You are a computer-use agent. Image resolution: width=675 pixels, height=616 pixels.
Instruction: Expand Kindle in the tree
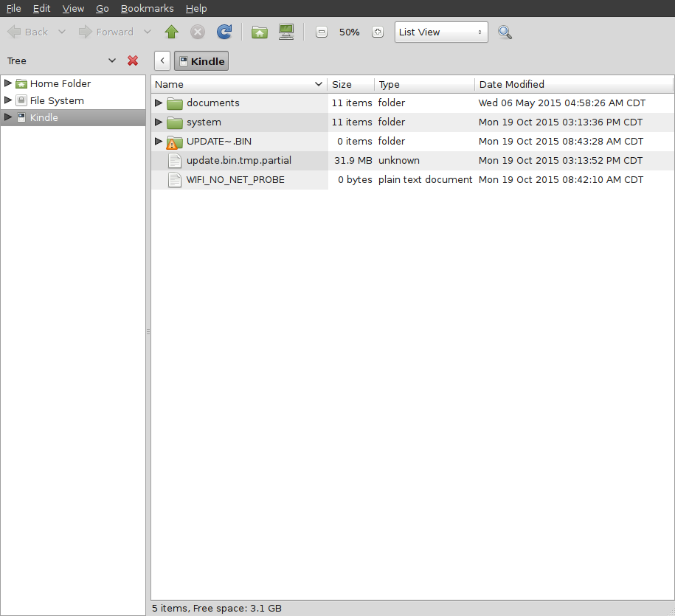tap(8, 117)
